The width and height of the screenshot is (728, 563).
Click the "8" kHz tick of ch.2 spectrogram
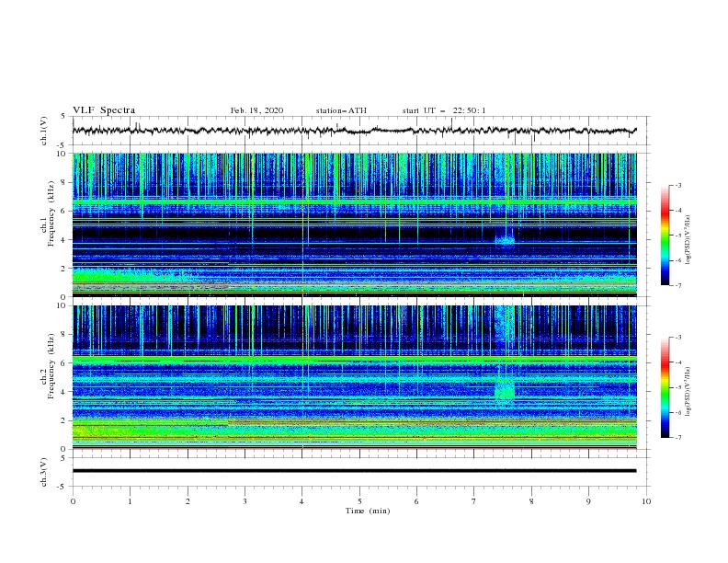click(x=65, y=335)
